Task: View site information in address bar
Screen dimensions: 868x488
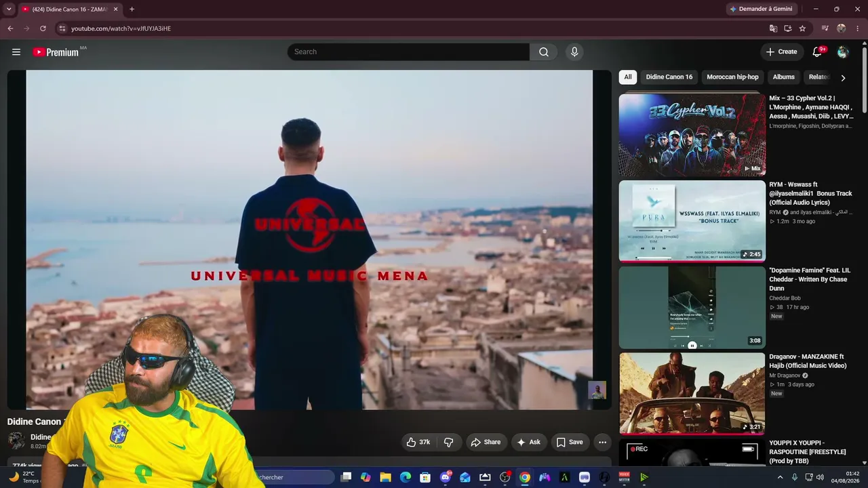Action: [62, 28]
